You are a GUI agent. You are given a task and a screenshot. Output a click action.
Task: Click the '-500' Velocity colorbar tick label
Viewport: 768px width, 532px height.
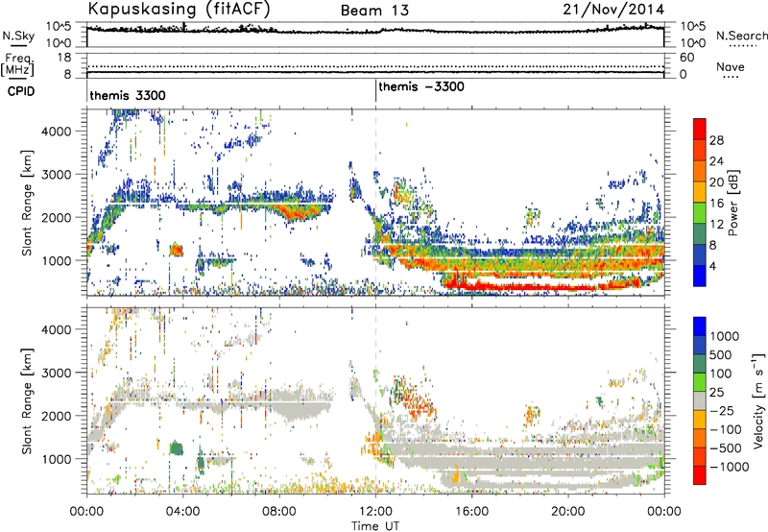726,448
